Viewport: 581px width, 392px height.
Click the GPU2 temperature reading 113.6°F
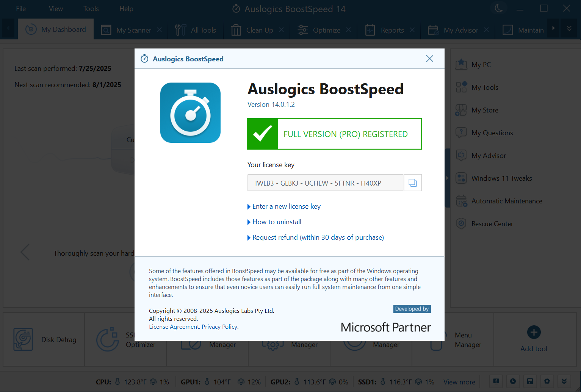click(x=315, y=382)
